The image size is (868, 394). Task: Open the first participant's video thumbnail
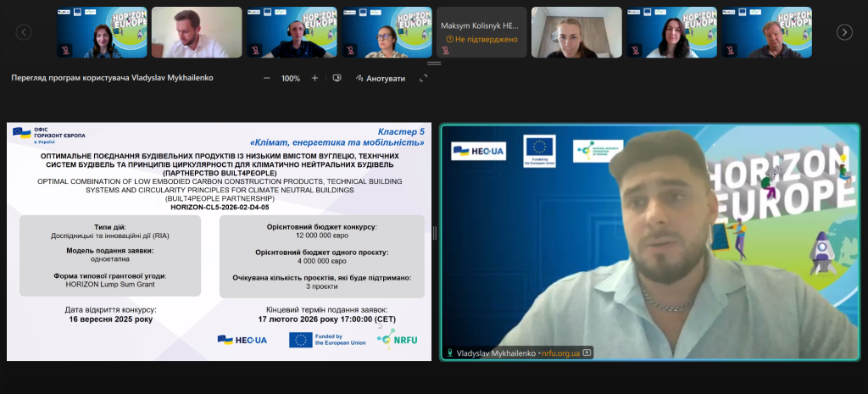[102, 32]
